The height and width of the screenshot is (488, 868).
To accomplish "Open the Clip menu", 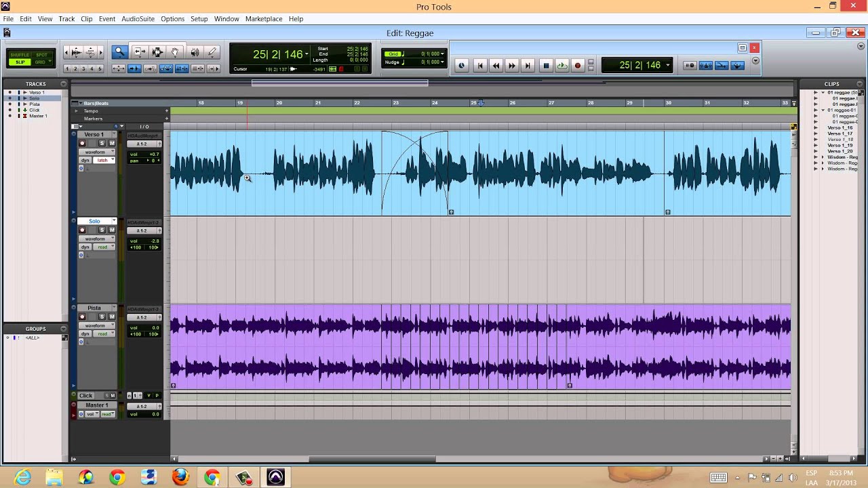I will 87,19.
